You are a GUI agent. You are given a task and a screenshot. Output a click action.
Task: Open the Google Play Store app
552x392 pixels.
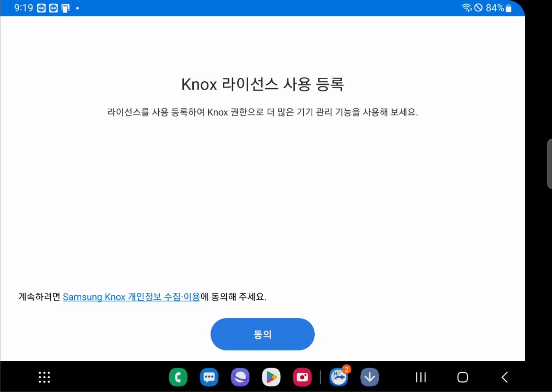(x=271, y=377)
